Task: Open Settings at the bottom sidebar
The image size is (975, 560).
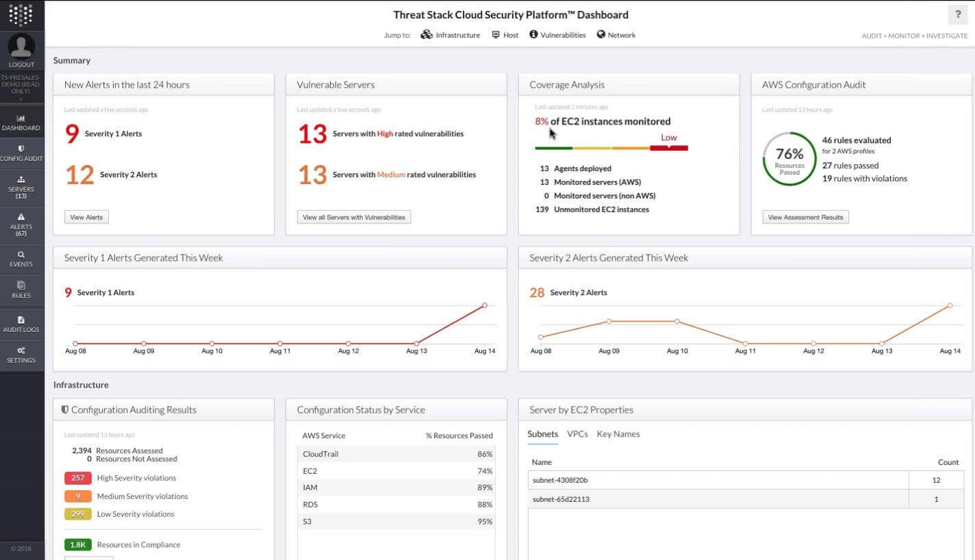Action: (x=21, y=355)
